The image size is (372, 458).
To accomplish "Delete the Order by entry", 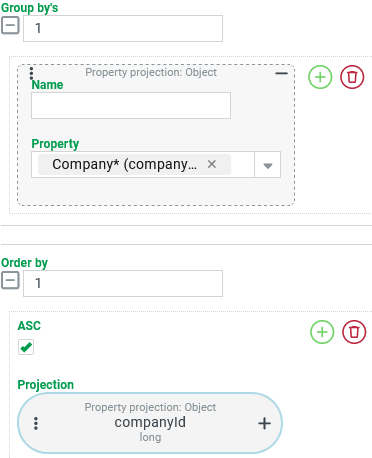I will coord(354,332).
